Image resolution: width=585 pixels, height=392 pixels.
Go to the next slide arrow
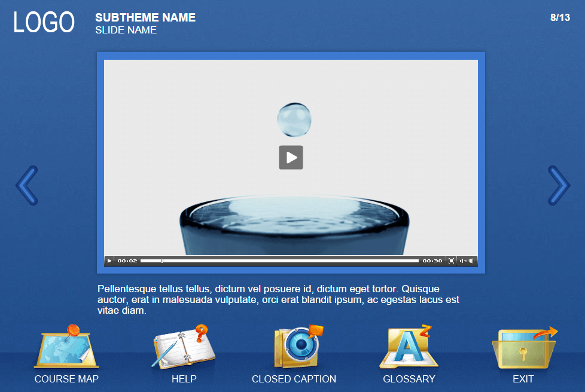click(559, 185)
